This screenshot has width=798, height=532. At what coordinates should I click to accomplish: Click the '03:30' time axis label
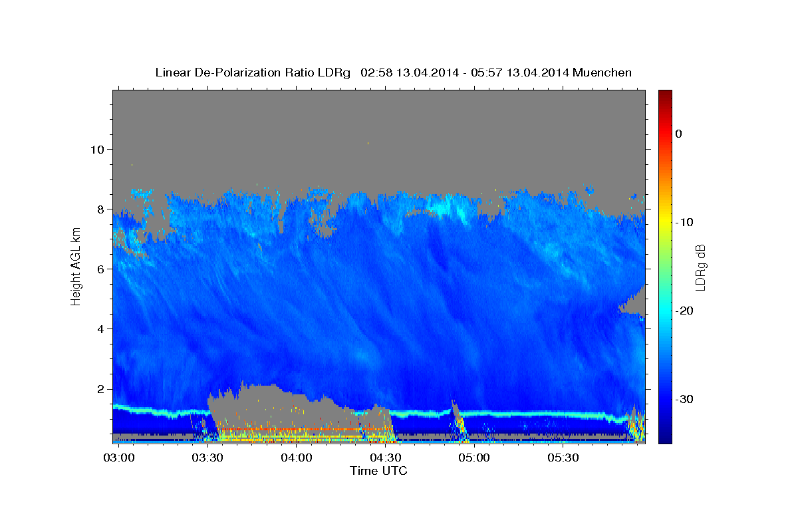point(207,458)
